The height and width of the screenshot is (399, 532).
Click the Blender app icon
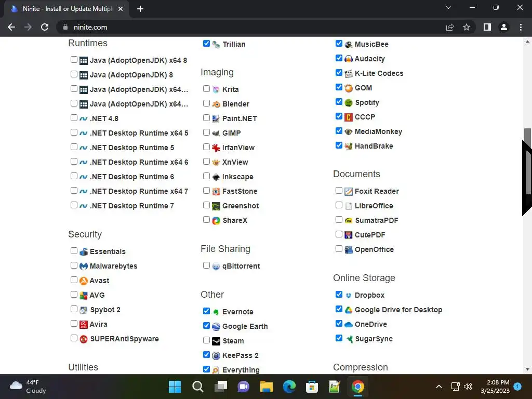[216, 104]
